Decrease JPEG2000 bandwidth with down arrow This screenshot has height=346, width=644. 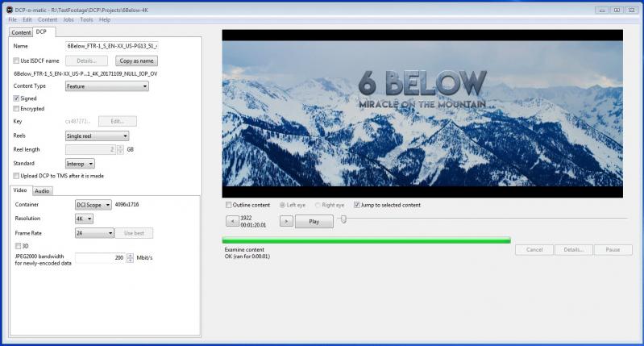pos(131,261)
